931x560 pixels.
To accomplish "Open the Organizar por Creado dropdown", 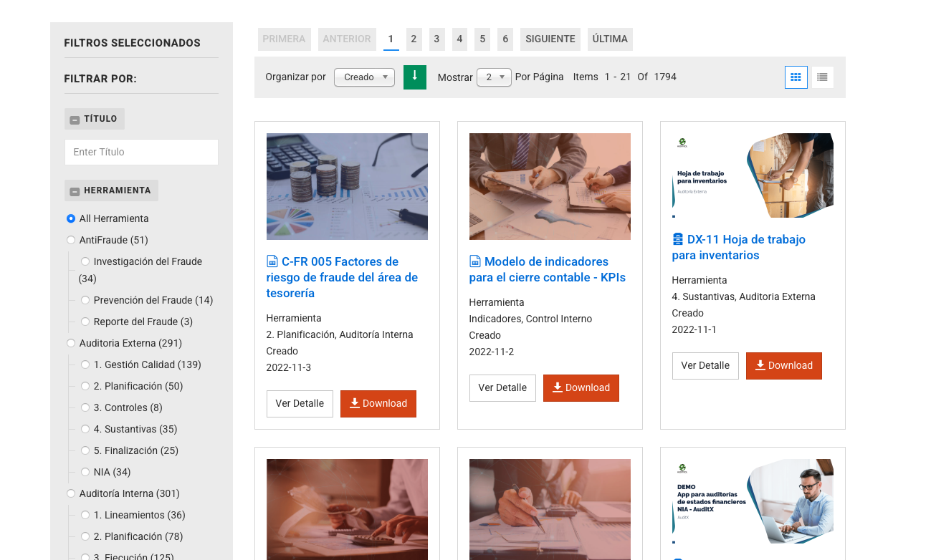I will tap(364, 77).
